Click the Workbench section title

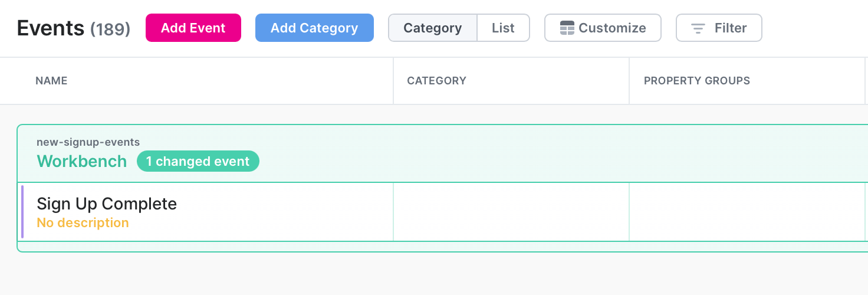point(81,161)
